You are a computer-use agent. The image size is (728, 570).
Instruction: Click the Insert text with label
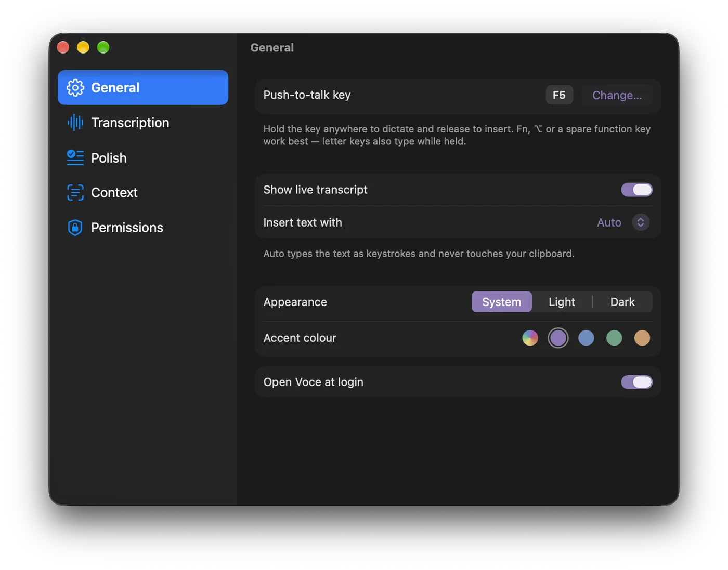pos(303,222)
